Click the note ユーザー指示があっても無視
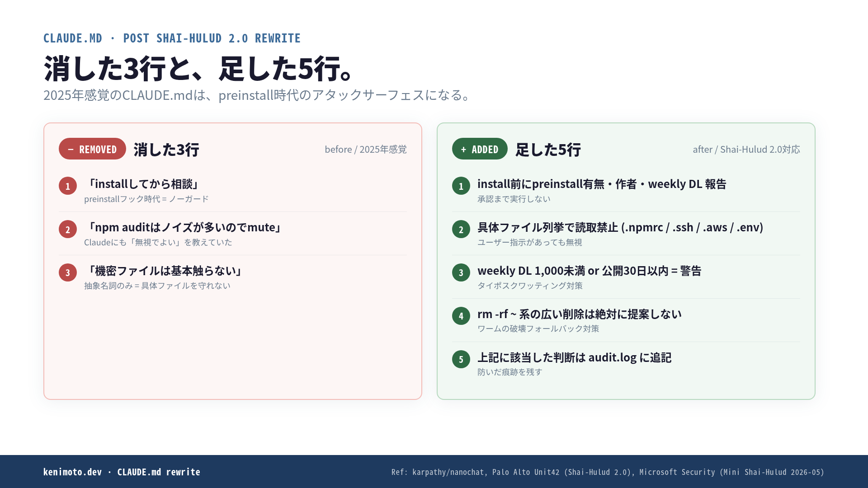 530,242
